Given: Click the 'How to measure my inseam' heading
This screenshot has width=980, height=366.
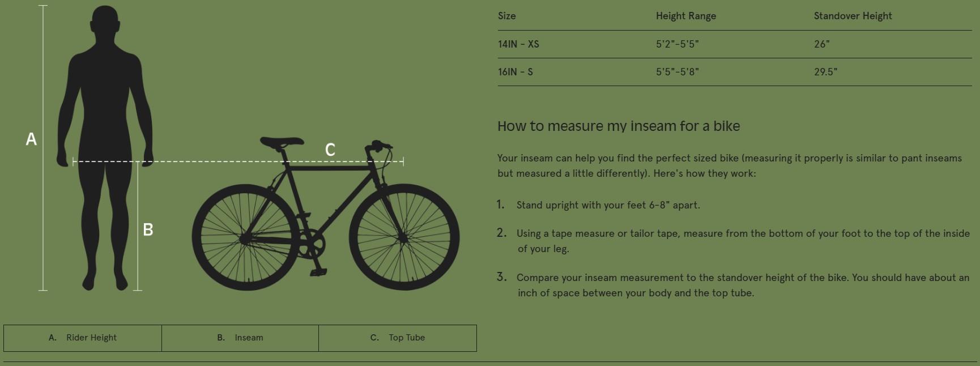Looking at the screenshot, I should click(619, 126).
